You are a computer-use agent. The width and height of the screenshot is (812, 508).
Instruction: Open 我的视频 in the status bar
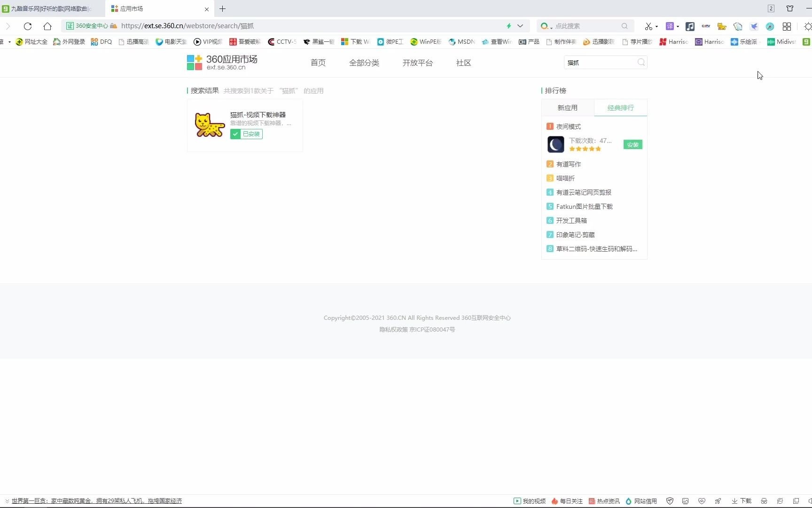click(530, 501)
